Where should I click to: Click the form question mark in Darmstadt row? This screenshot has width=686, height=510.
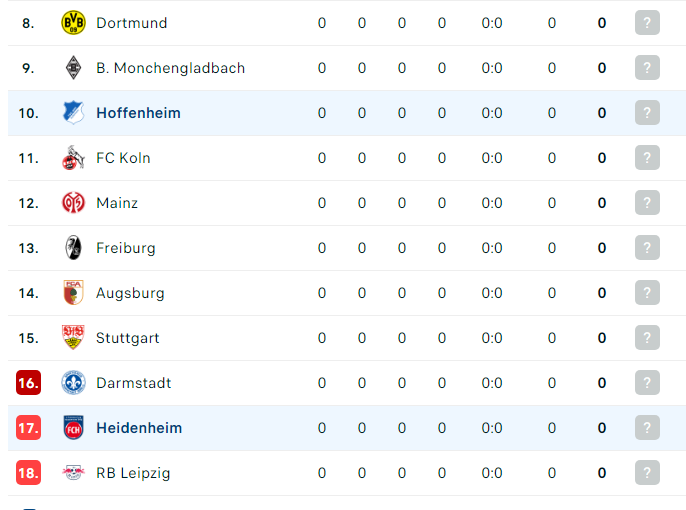coord(647,383)
